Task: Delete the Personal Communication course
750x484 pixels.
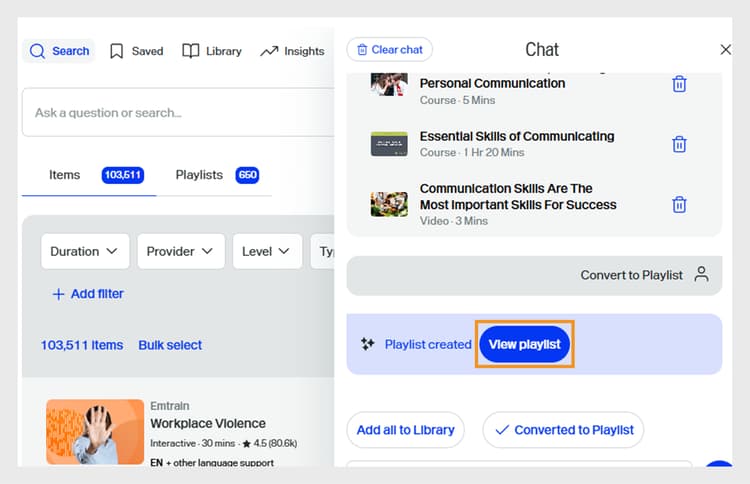Action: 679,84
